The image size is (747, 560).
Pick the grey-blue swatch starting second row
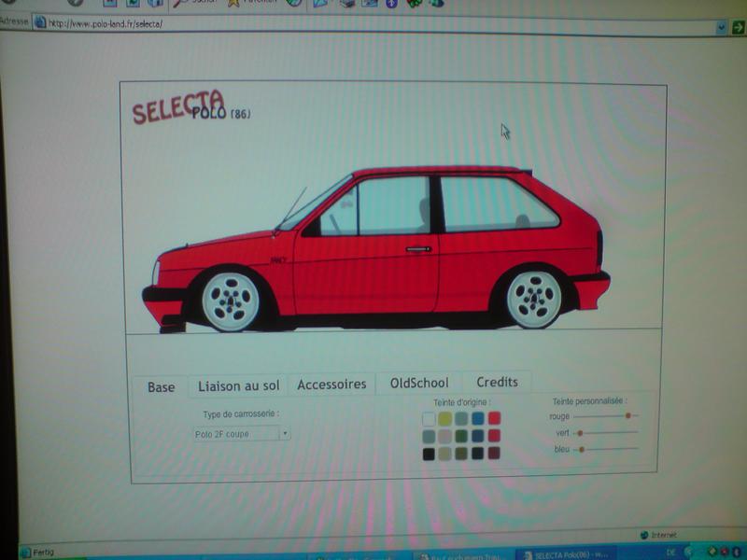(429, 437)
